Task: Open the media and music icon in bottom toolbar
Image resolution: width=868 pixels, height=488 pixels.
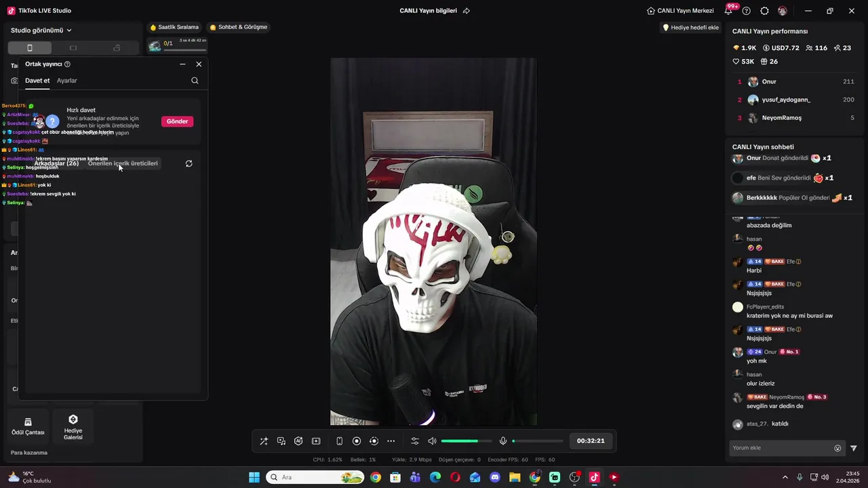Action: 281,441
